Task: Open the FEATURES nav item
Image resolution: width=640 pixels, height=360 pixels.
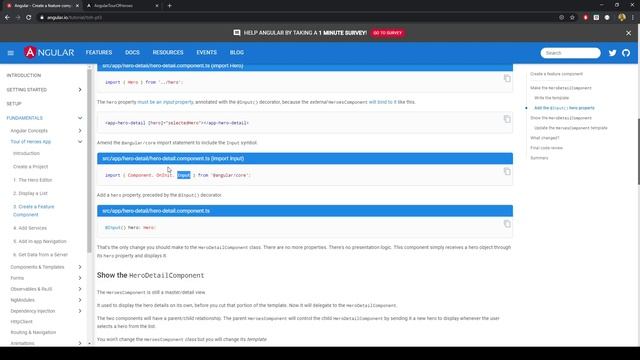Action: coord(99,53)
